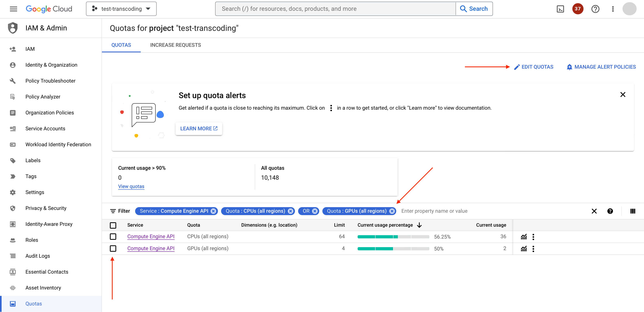Open the test-transcoding project selector dropdown
The width and height of the screenshot is (644, 312).
[121, 9]
